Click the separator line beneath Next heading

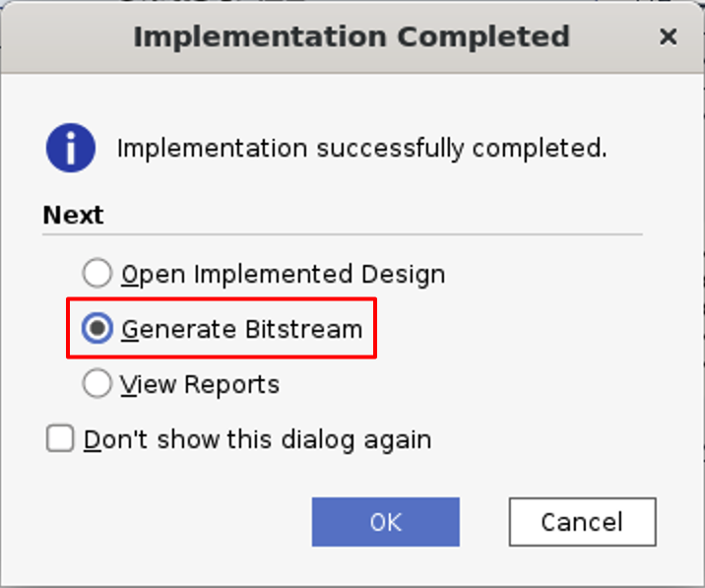click(x=343, y=234)
